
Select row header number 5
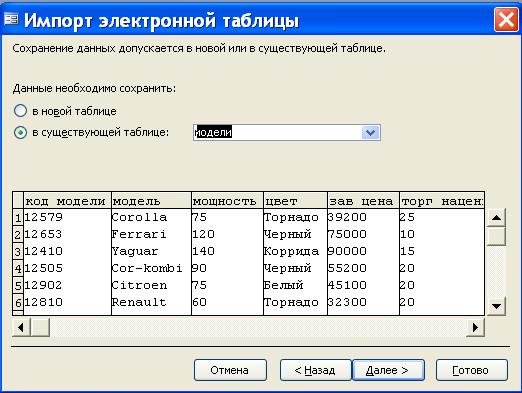18,286
